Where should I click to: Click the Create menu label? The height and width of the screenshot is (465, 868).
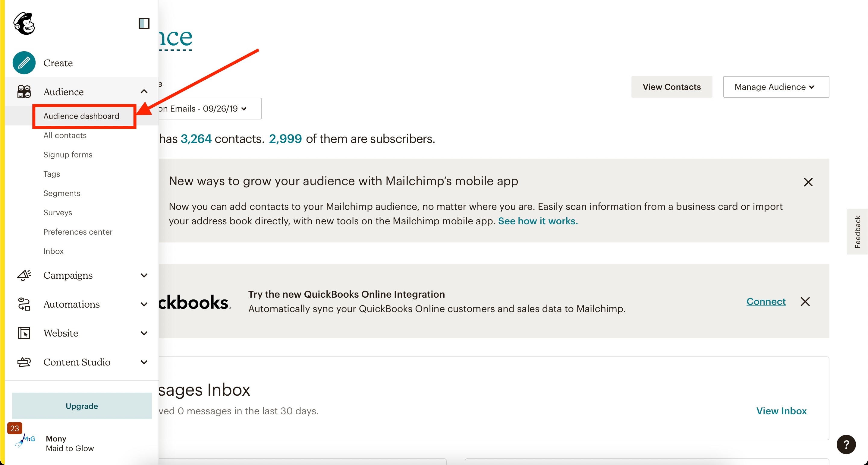(x=58, y=63)
